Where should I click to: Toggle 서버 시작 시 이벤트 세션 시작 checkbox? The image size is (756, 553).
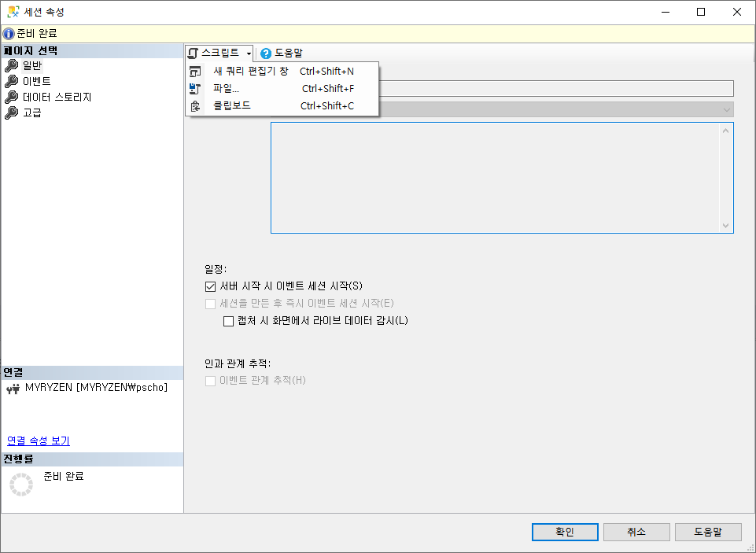pos(210,286)
